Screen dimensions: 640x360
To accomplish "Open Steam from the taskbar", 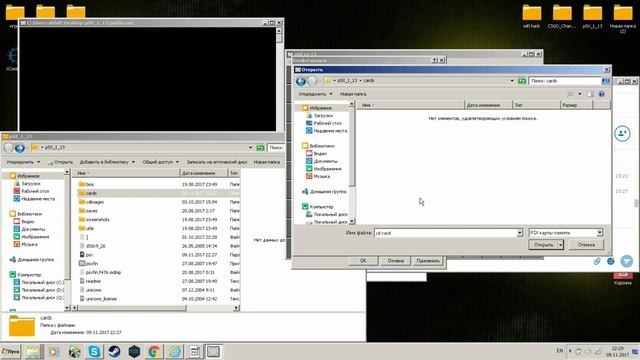I will (x=114, y=351).
